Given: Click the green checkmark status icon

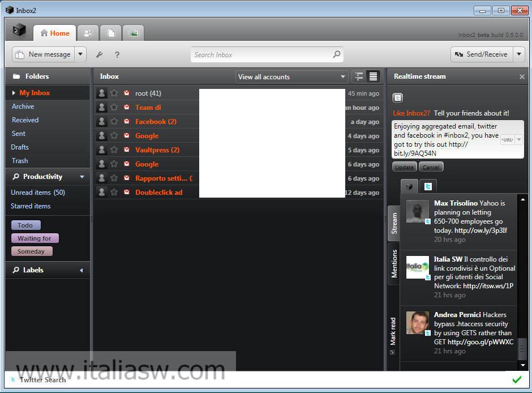Looking at the screenshot, I should pos(517,379).
